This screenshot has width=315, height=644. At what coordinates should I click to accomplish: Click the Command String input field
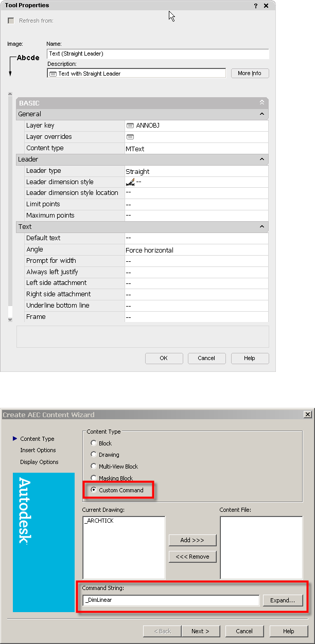click(x=170, y=600)
